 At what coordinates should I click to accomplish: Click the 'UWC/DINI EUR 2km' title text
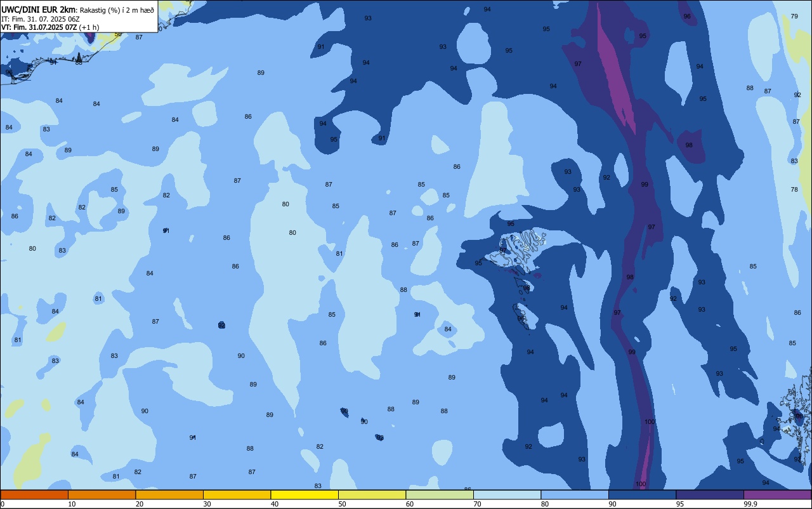[39, 9]
